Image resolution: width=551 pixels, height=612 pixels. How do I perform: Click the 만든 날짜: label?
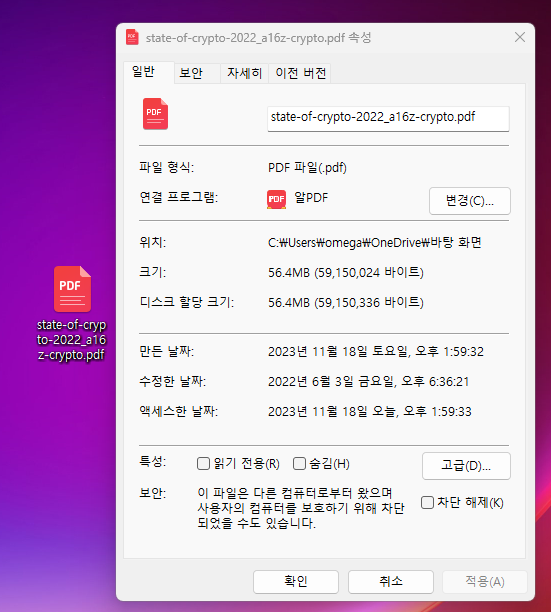tap(167, 351)
